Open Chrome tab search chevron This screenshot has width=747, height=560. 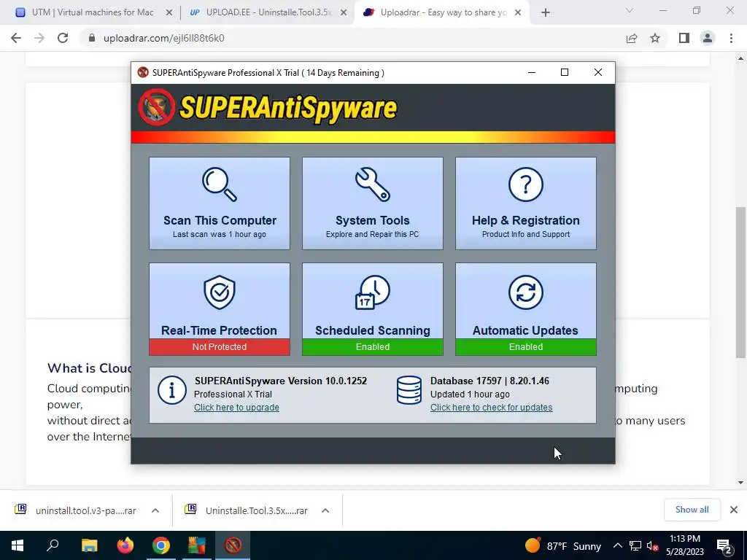coord(630,10)
